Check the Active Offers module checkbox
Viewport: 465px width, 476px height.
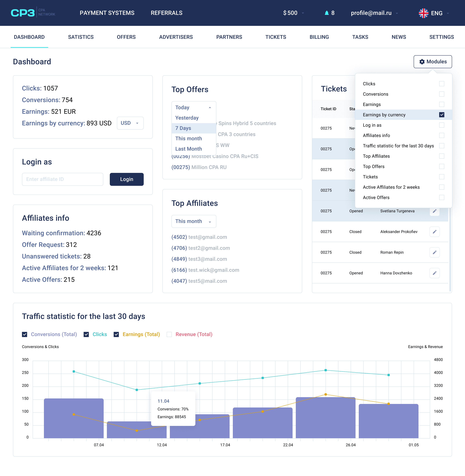(442, 197)
